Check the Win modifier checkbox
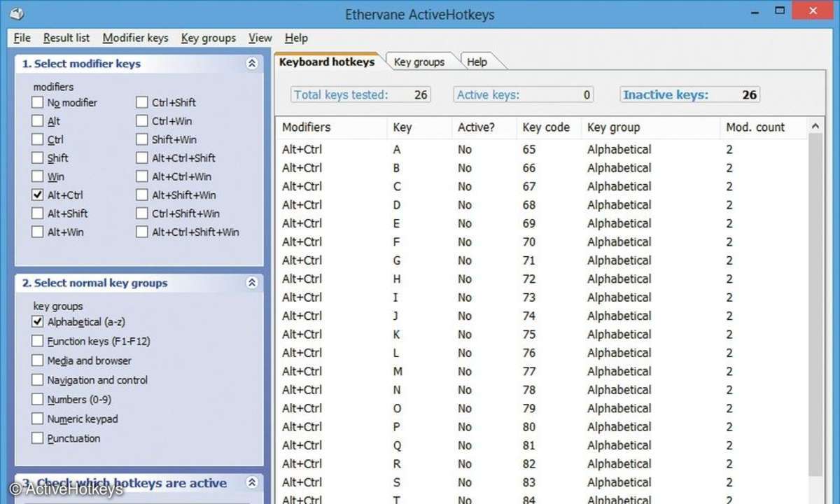Viewport: 840px width, 504px height. (38, 176)
